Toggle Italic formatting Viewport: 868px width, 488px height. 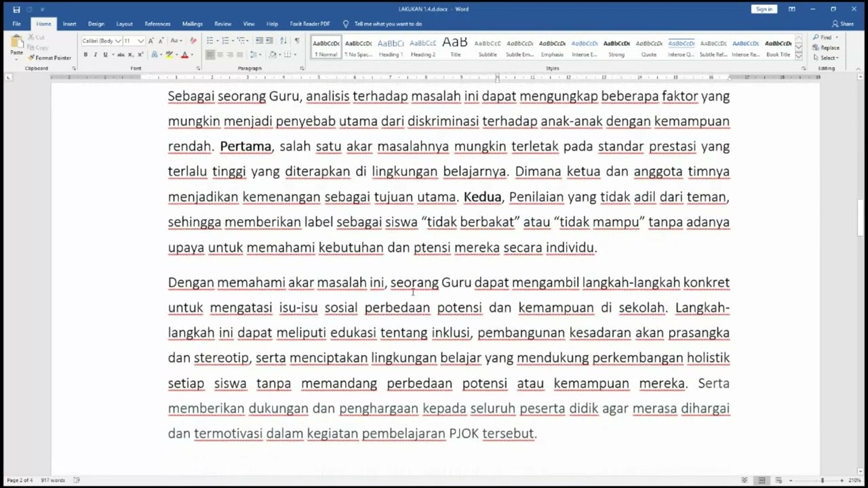point(95,54)
